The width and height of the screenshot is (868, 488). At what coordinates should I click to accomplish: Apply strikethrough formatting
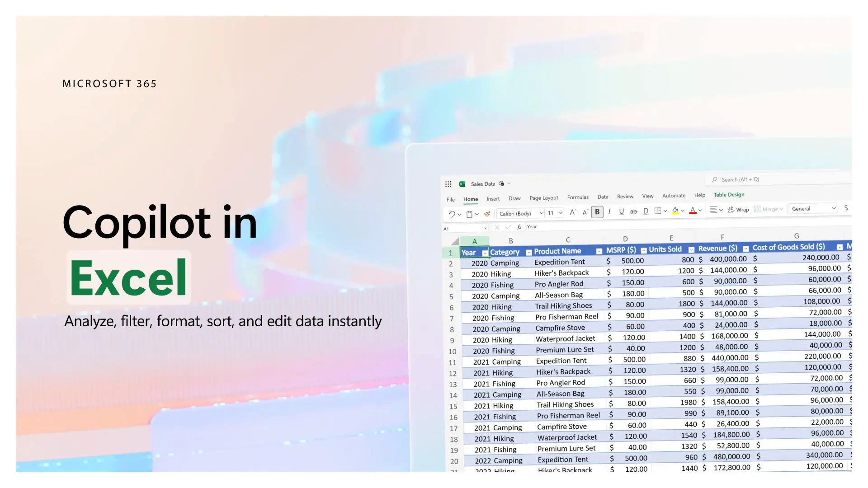[633, 211]
